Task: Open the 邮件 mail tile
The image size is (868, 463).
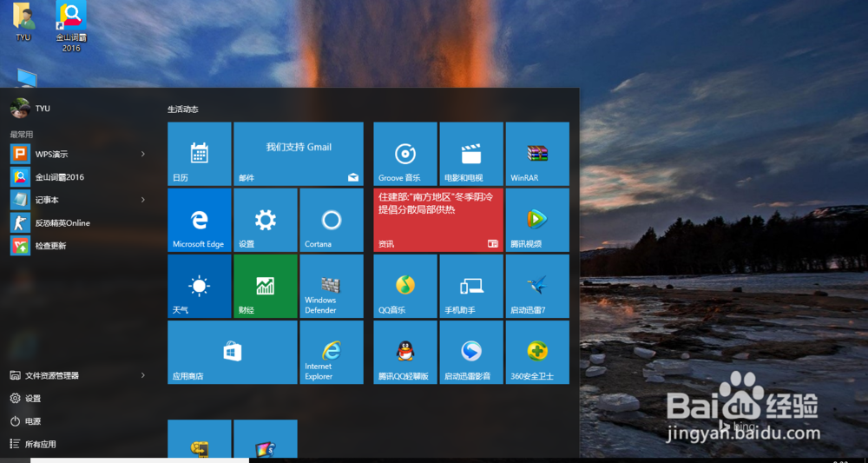Action: click(x=299, y=154)
